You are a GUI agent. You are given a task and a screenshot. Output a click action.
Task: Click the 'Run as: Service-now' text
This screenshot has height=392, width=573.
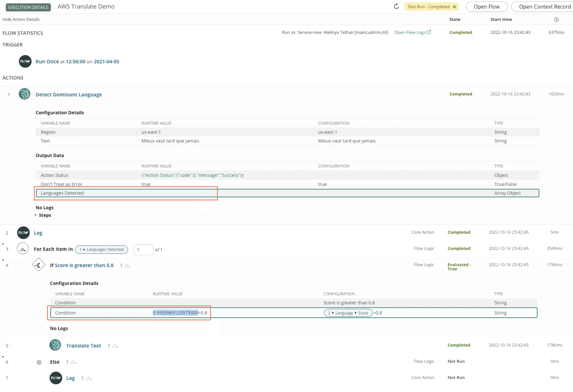[x=335, y=32]
